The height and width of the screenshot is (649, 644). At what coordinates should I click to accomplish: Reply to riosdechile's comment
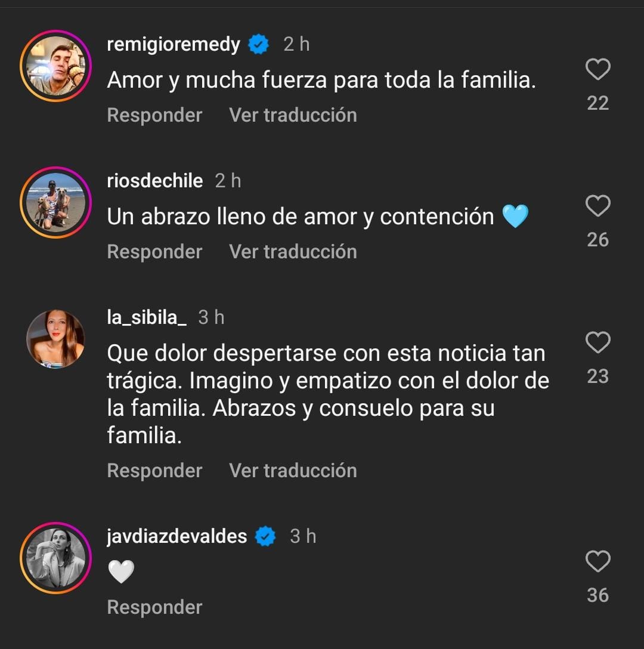coord(154,252)
